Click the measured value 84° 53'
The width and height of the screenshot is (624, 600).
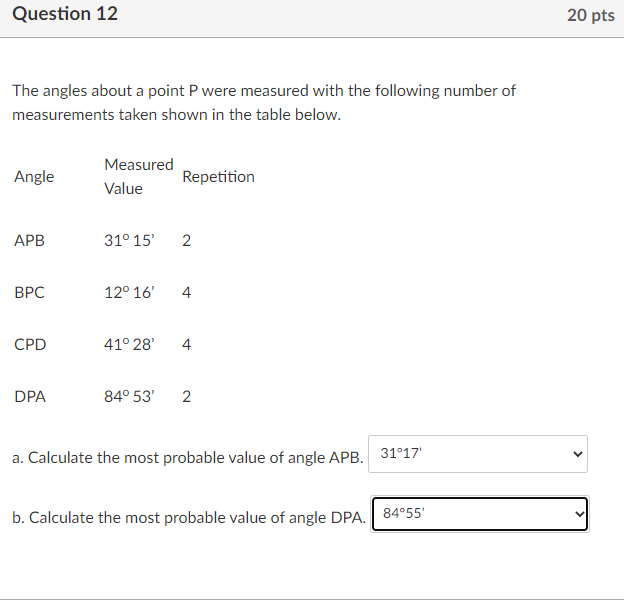coord(129,397)
